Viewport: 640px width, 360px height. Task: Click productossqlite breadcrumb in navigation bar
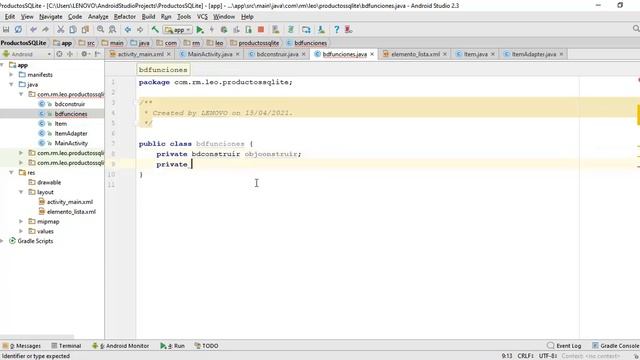[x=255, y=43]
